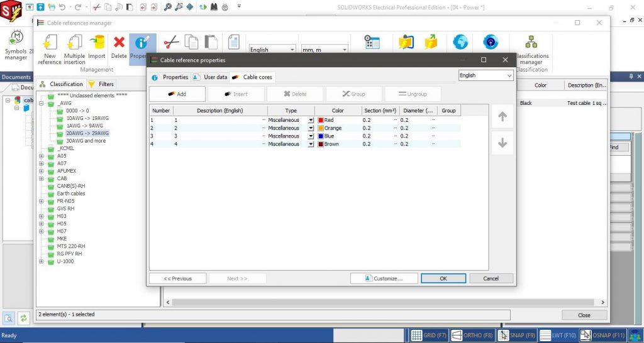Click the Undo arrow in the title toolbar
This screenshot has height=343, width=644.
pyautogui.click(x=62, y=7)
